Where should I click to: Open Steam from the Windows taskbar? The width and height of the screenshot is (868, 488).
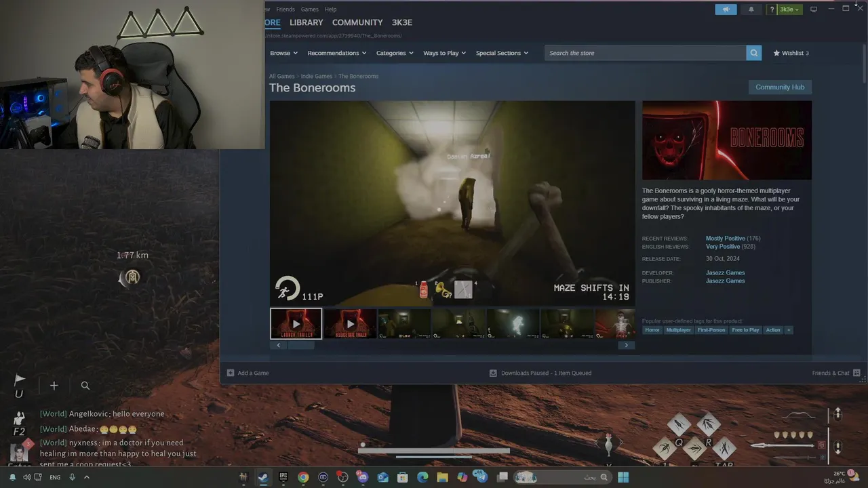tap(262, 477)
